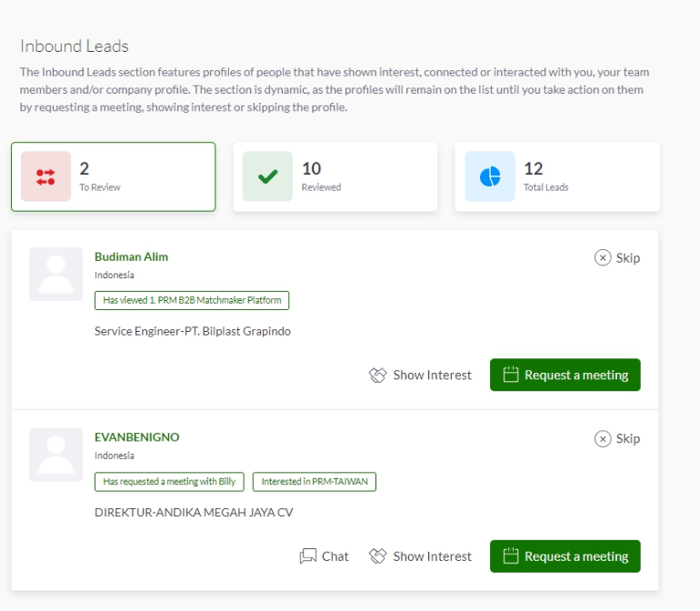Click the Skip circle icon for EVANBENIGNO
This screenshot has width=700, height=611.
click(602, 438)
